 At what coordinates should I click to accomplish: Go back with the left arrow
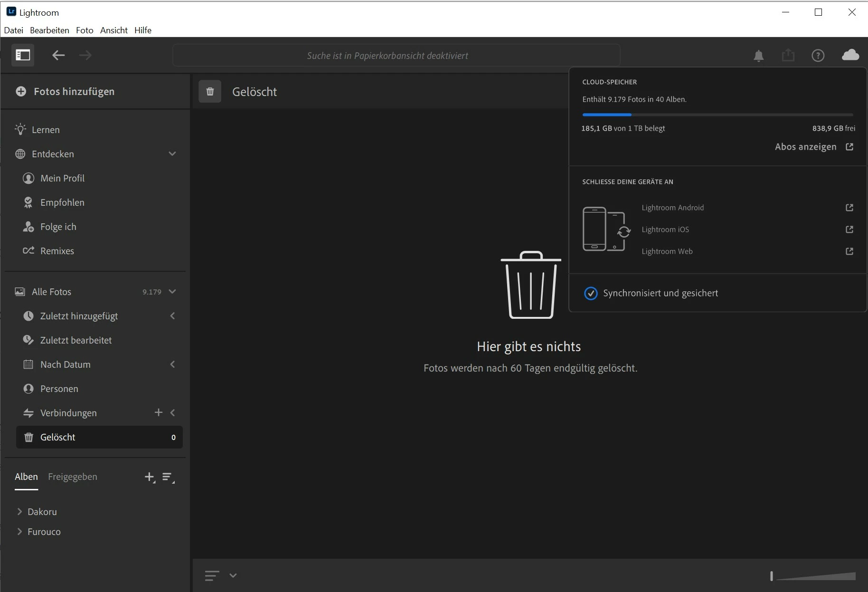[x=58, y=56]
